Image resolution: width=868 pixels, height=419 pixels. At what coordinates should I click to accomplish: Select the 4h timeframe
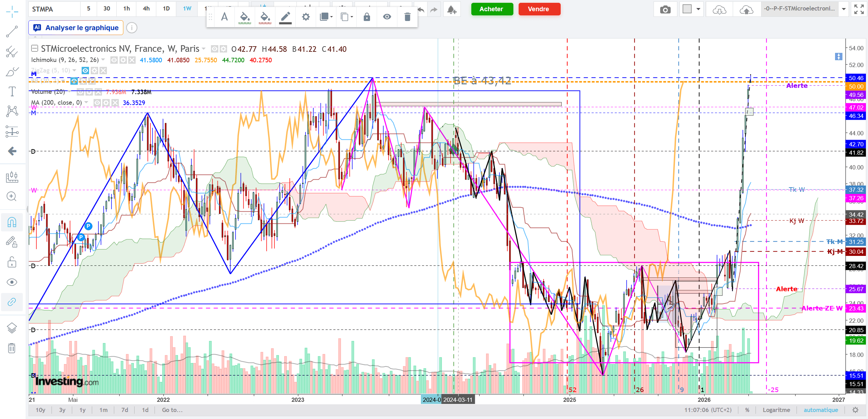(x=146, y=9)
